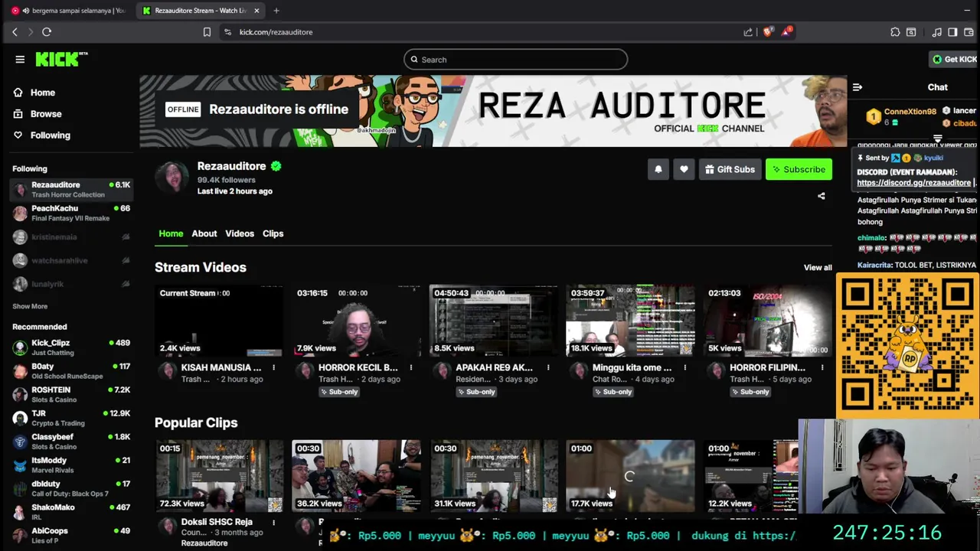Click the notification bell icon

tap(658, 169)
